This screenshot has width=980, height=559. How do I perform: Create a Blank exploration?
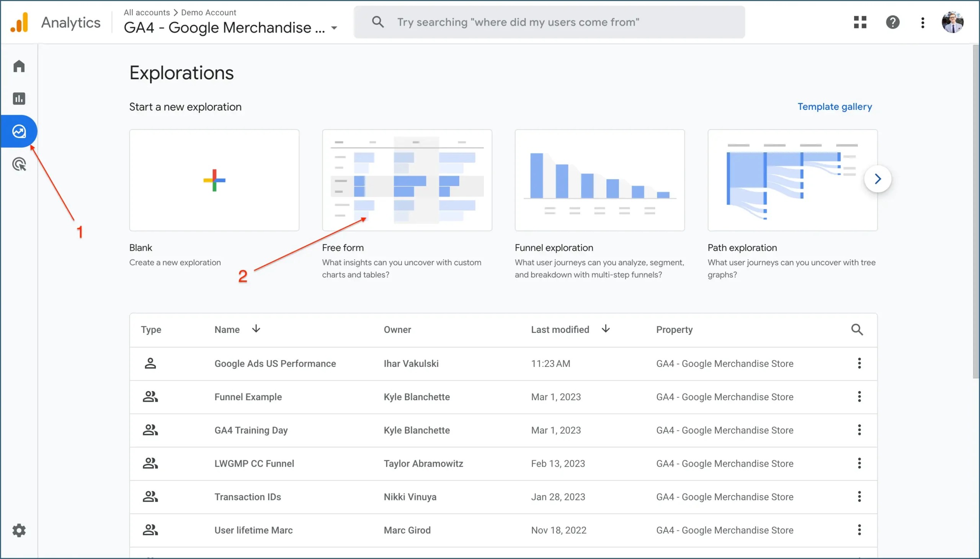click(x=214, y=180)
